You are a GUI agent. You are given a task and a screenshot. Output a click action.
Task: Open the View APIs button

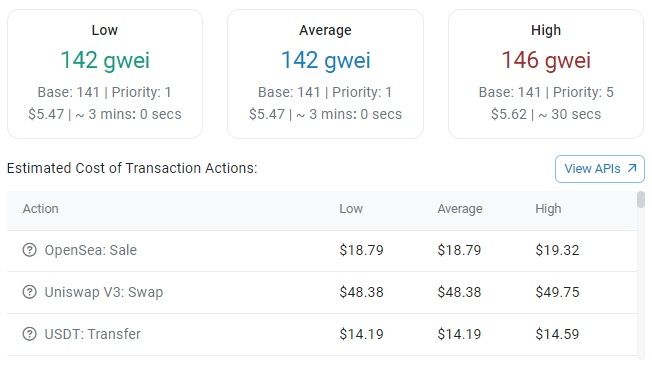600,169
